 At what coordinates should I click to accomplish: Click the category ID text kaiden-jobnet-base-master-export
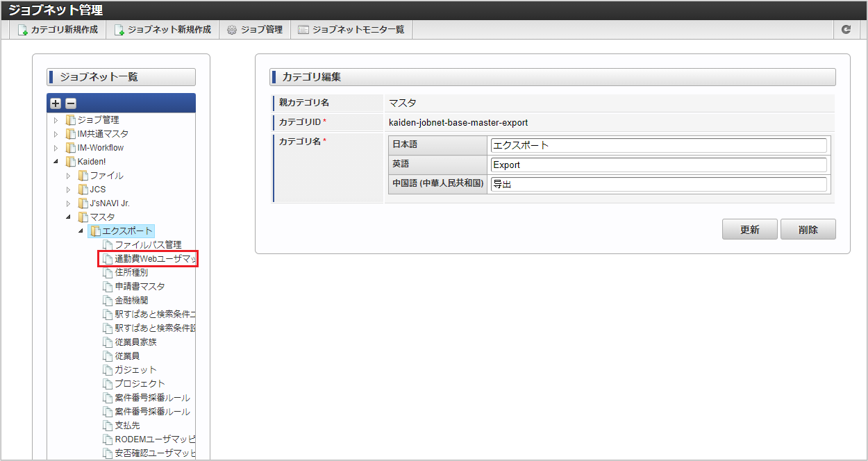point(458,122)
